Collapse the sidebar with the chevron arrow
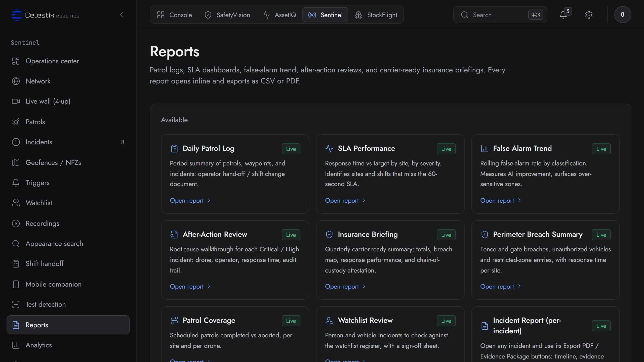 (122, 15)
